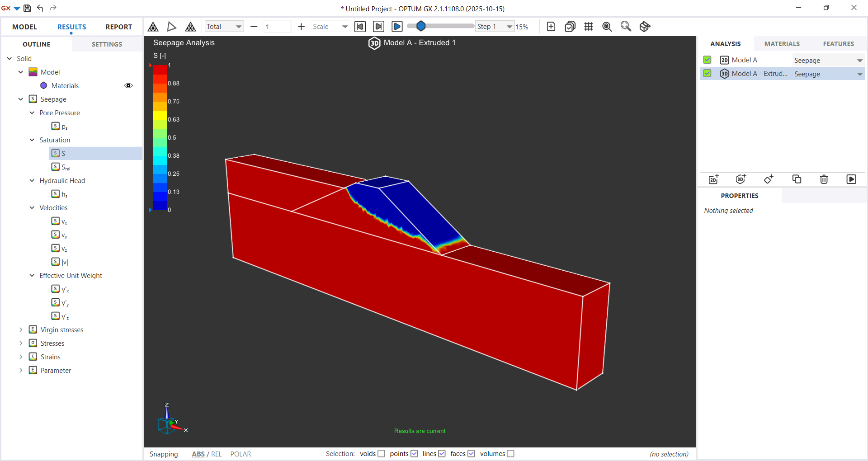The height and width of the screenshot is (461, 868).
Task: Uncheck the faces selection checkbox
Action: (x=471, y=454)
